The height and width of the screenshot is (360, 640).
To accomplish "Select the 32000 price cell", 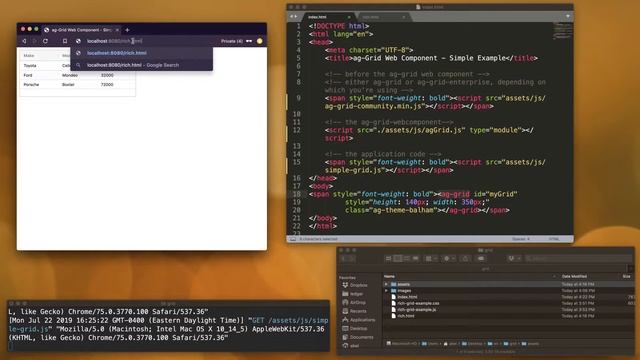I will pos(107,75).
